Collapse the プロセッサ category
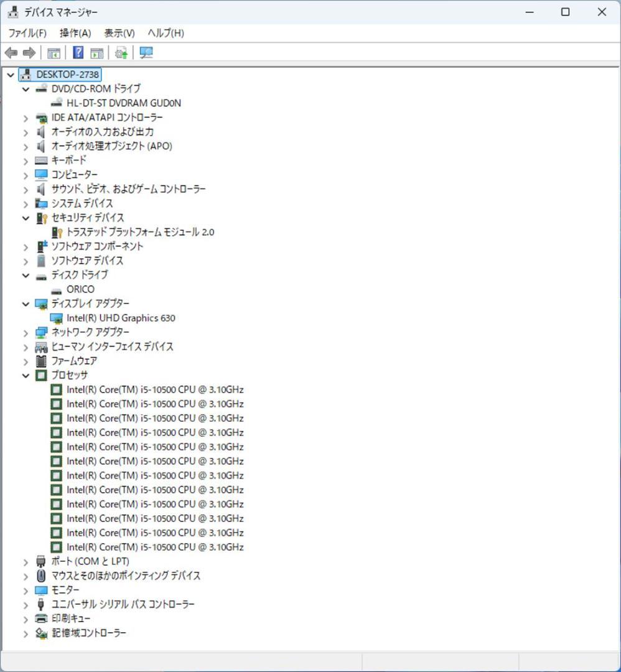The height and width of the screenshot is (672, 621). [x=25, y=375]
